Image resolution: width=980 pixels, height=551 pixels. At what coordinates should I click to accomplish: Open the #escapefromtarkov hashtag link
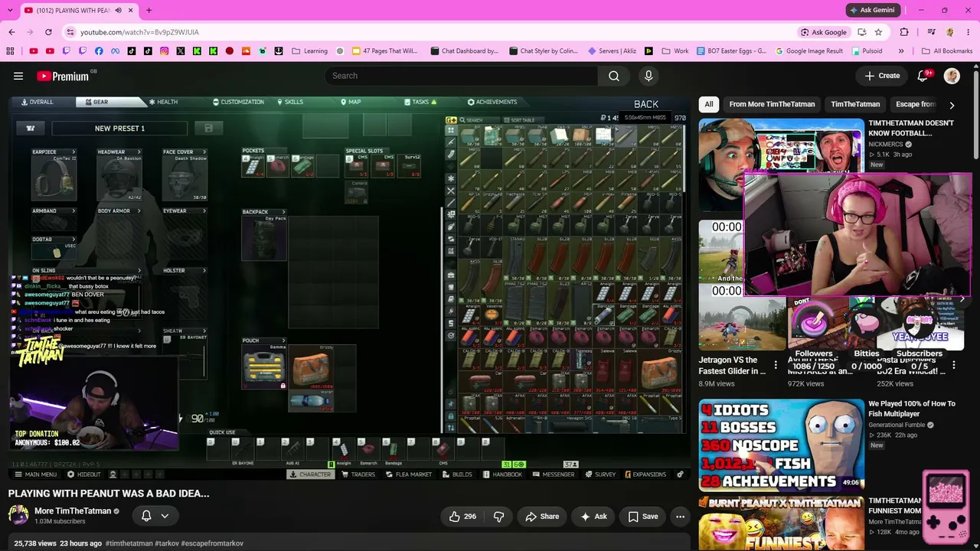[x=213, y=543]
